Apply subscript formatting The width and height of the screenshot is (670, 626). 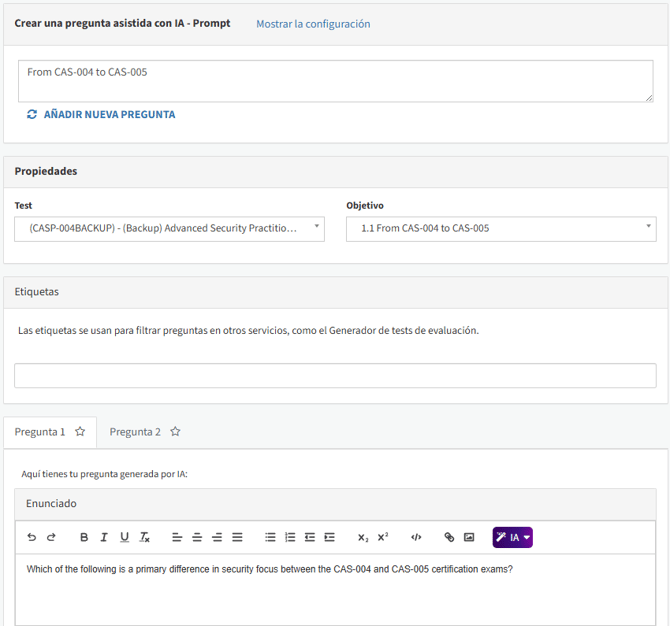[363, 537]
